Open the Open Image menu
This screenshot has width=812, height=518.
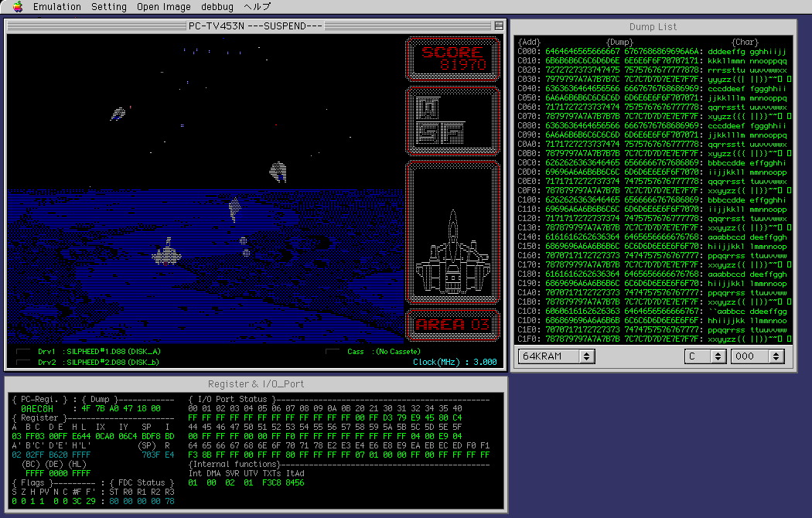tap(164, 7)
